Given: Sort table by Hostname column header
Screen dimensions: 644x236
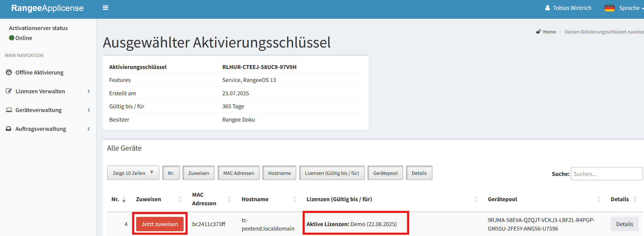Looking at the screenshot, I should 255,199.
